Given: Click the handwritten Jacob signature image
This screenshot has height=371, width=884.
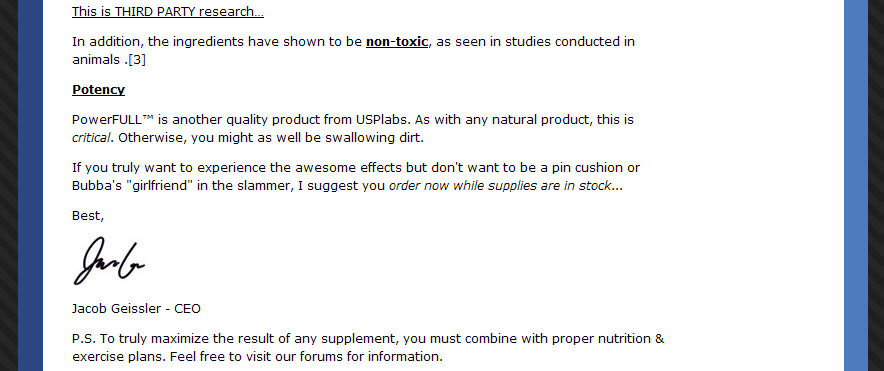Looking at the screenshot, I should [109, 260].
